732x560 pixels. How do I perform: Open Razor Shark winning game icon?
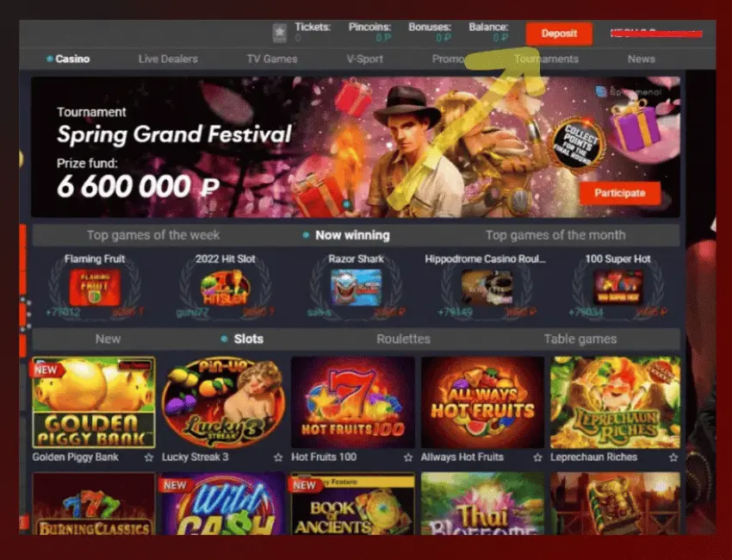click(x=356, y=288)
